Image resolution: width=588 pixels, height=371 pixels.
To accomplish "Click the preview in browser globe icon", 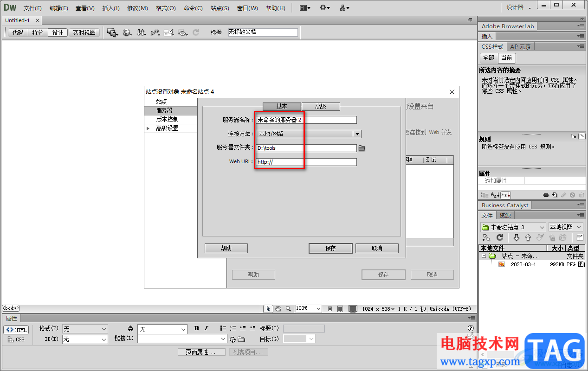I will pyautogui.click(x=127, y=32).
